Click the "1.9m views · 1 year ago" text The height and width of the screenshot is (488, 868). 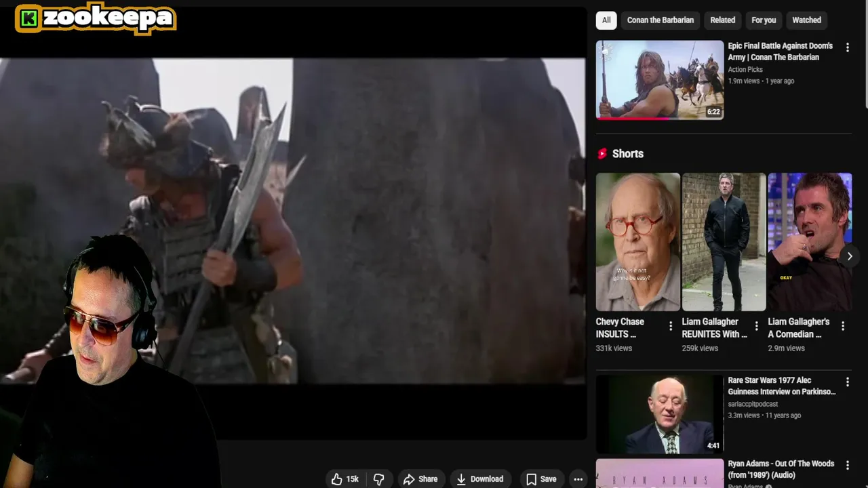pos(761,81)
